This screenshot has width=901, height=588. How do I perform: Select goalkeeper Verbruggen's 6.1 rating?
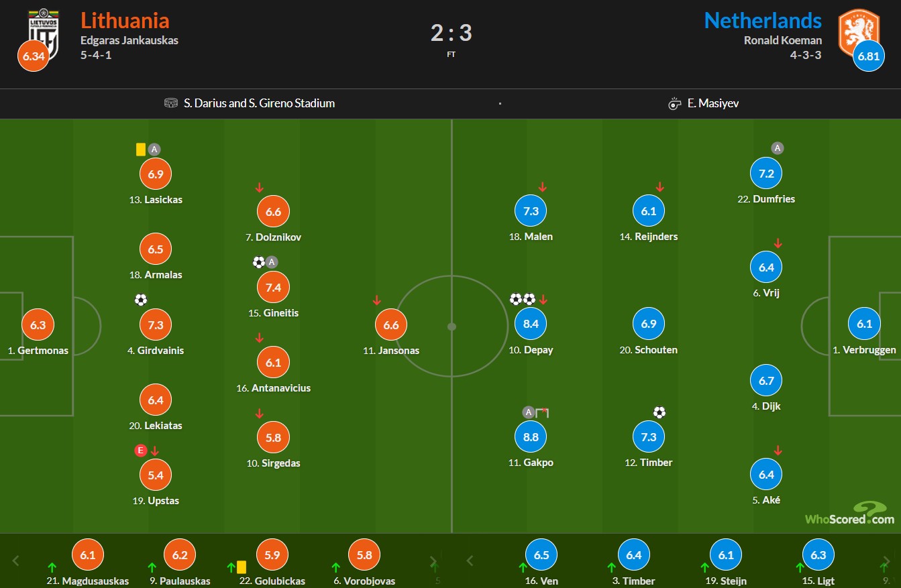coord(865,324)
